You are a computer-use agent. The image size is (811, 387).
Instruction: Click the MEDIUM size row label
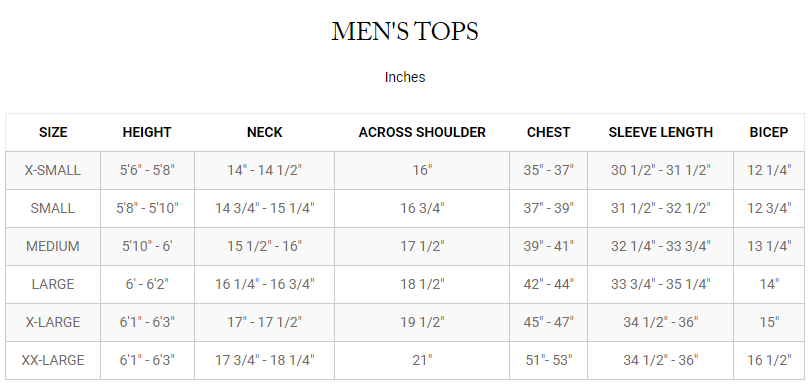(x=53, y=246)
